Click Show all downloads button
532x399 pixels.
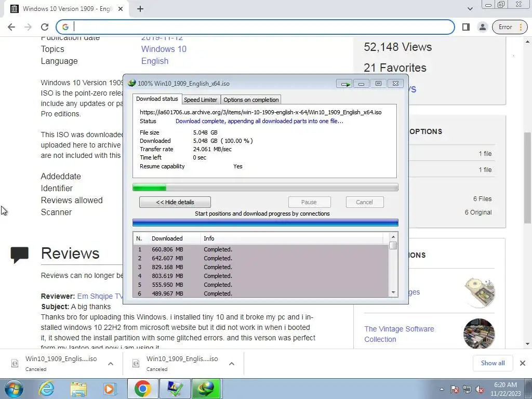pyautogui.click(x=493, y=363)
